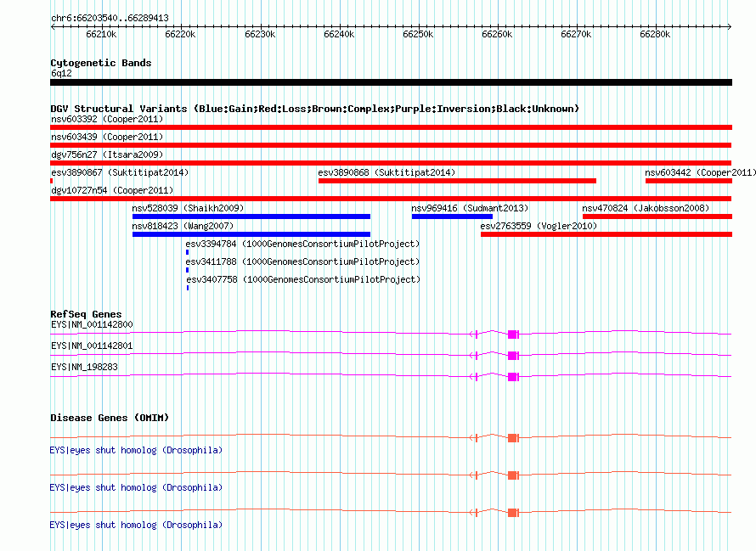Click the first OMIM EYS orange exon block
The height and width of the screenshot is (551, 756).
[513, 438]
